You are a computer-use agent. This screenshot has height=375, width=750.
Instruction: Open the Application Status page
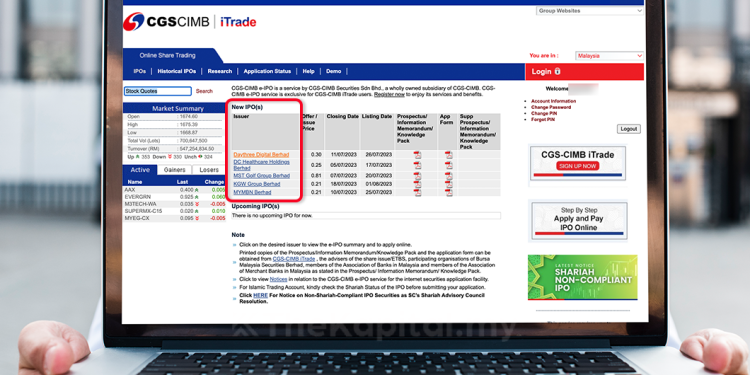267,71
